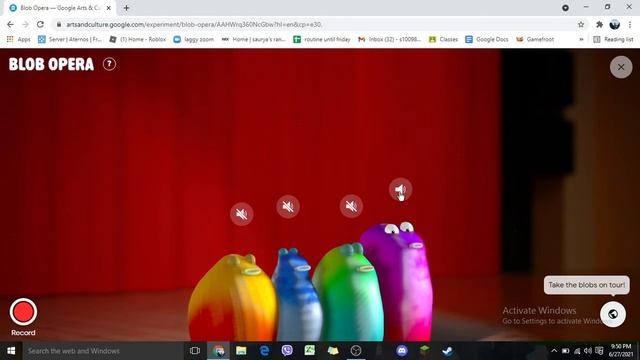Open Discord from the taskbar
The height and width of the screenshot is (360, 640).
point(402,351)
